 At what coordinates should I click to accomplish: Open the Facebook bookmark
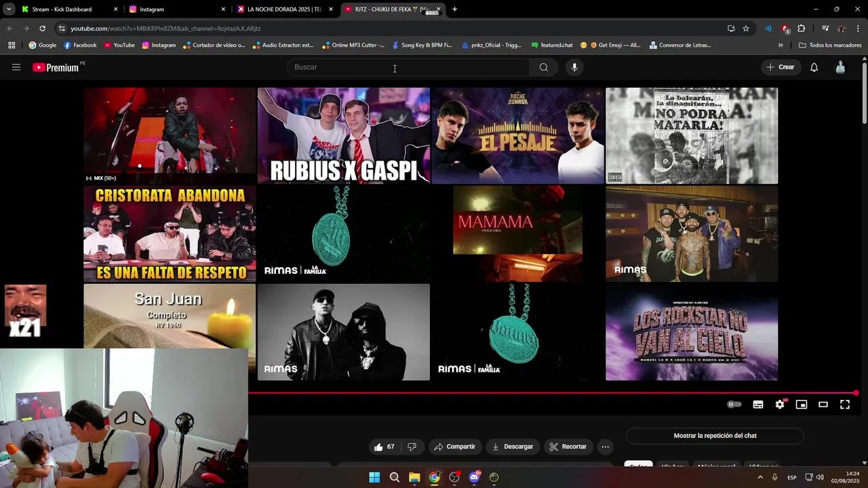80,45
